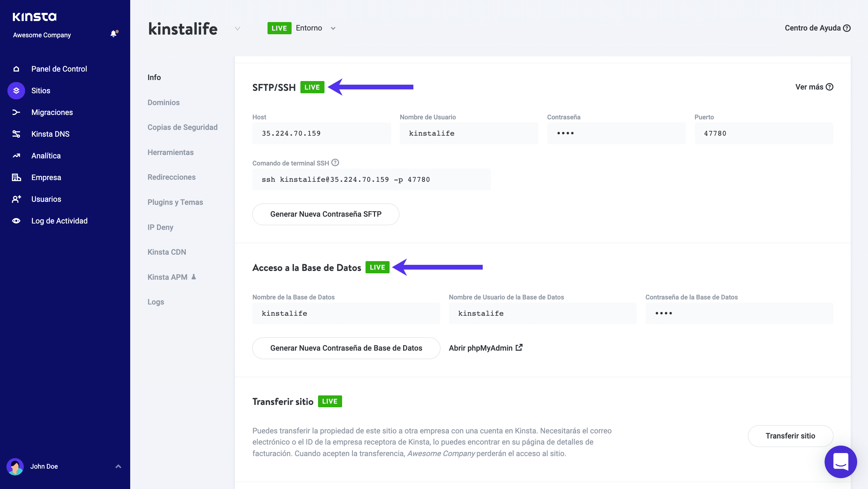Viewport: 868px width, 489px height.
Task: Switch to Copias de Seguridad tab
Action: 183,127
